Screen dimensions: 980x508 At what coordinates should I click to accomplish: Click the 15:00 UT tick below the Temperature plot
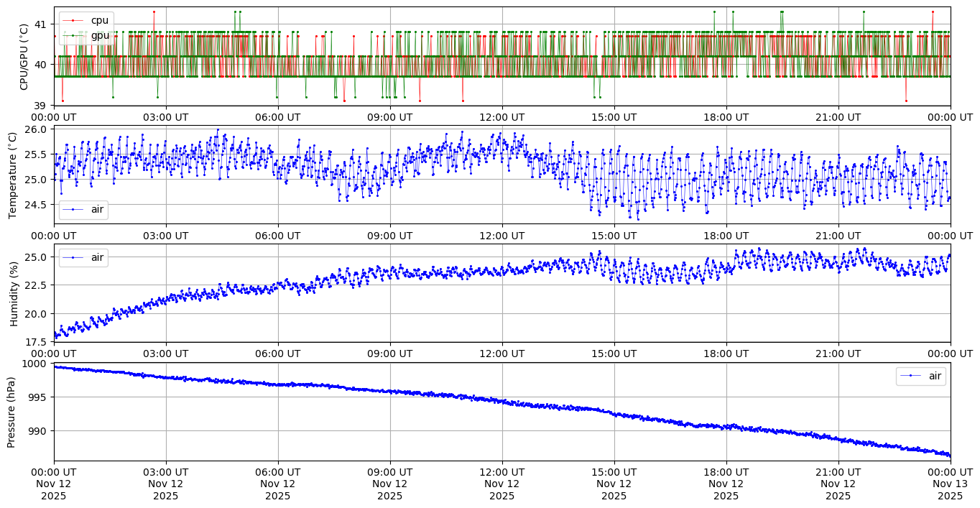pyautogui.click(x=614, y=235)
